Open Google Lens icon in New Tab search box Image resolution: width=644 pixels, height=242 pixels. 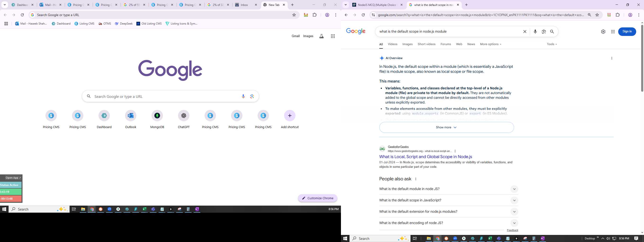[x=252, y=96]
